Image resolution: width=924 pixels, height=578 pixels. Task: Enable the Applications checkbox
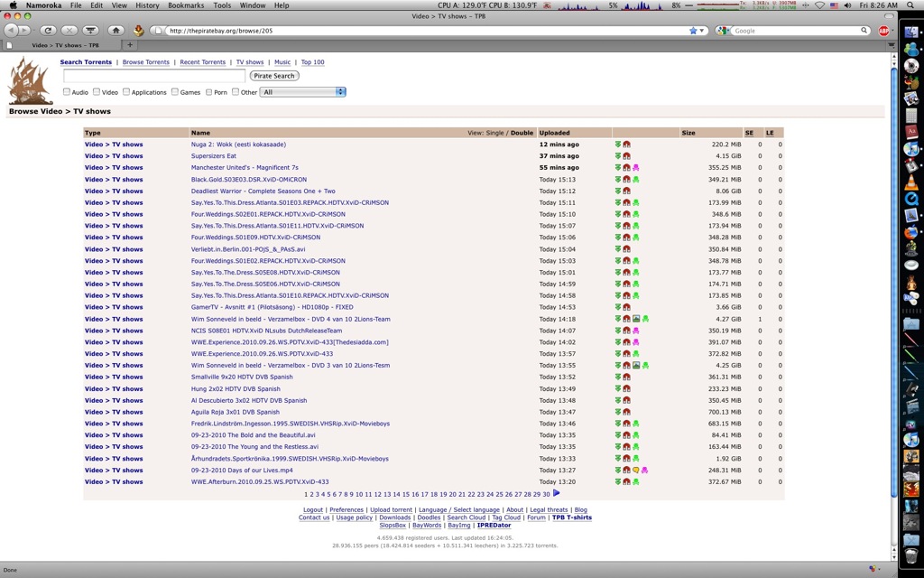pyautogui.click(x=126, y=91)
